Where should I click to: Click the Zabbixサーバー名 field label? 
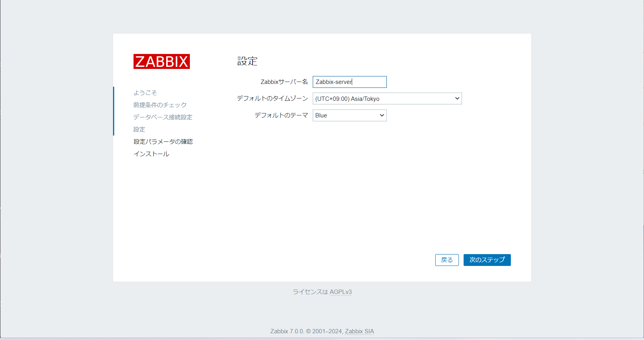point(284,82)
